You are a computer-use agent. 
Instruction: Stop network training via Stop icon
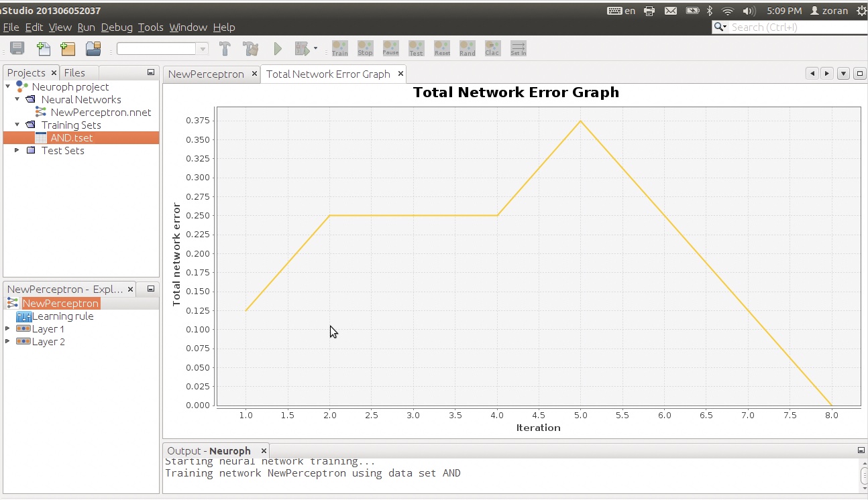click(x=365, y=48)
